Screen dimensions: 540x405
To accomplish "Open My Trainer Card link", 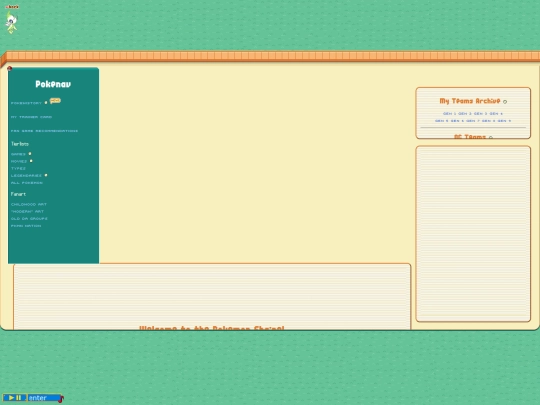I will tap(31, 117).
